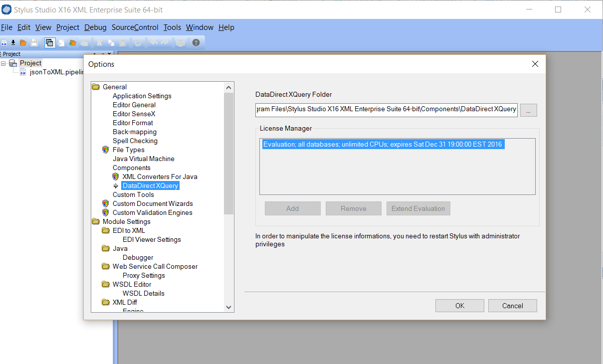Select Editor SenseX in the options tree
Viewport: 603px width, 364px height.
134,114
